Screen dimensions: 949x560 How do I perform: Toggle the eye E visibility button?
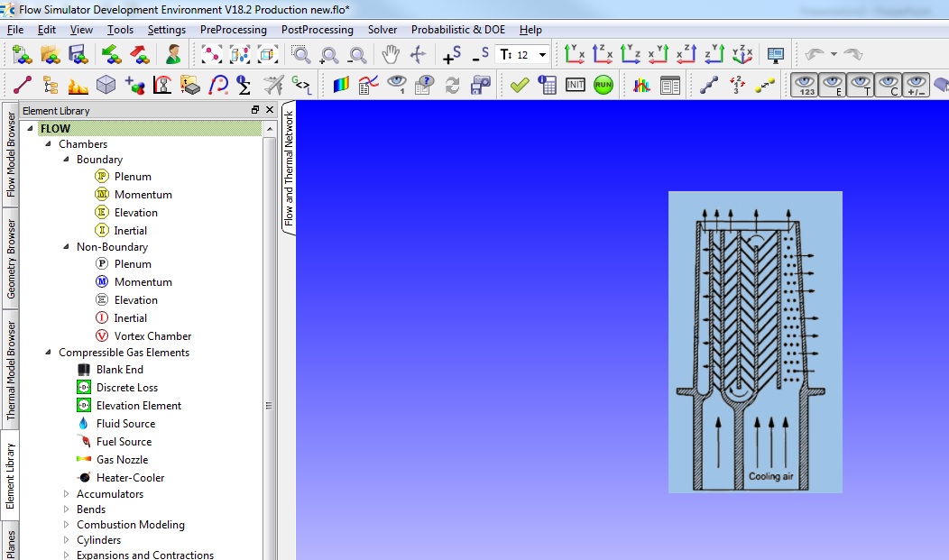tap(834, 86)
